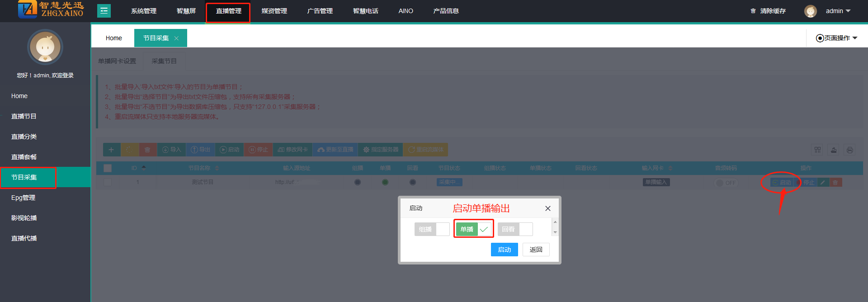Click the 单播输入 badge
Image resolution: width=868 pixels, height=302 pixels.
click(x=656, y=182)
